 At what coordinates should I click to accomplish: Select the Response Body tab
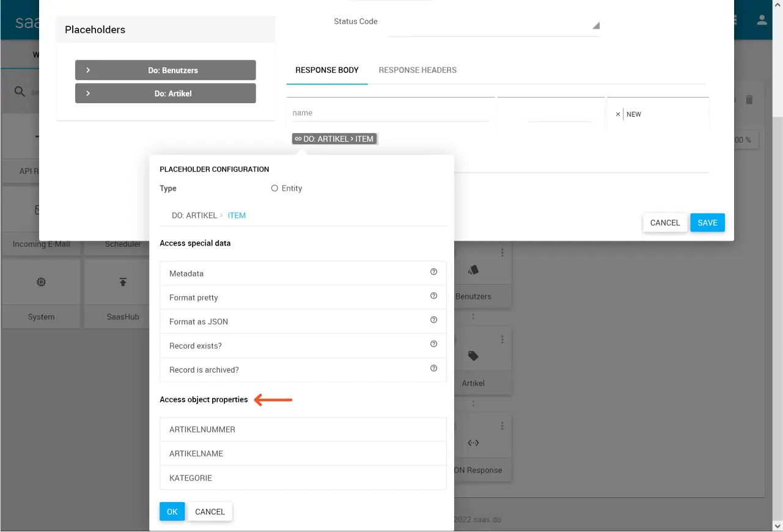pos(327,70)
